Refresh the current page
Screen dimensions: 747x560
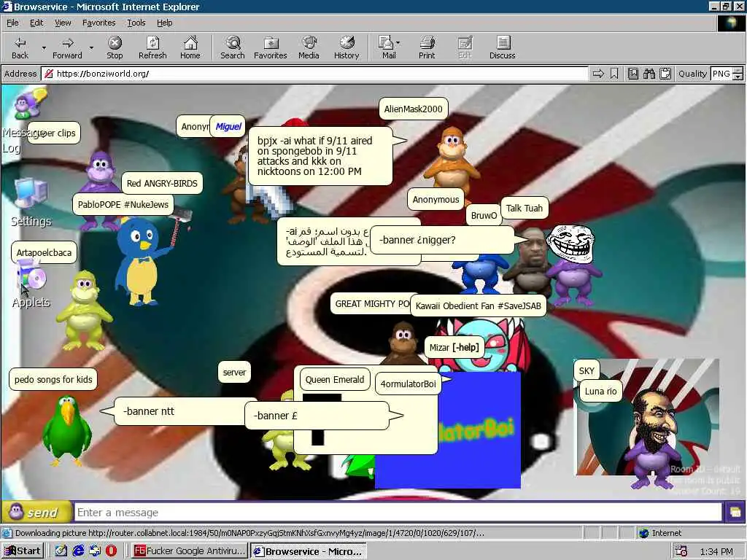[152, 47]
